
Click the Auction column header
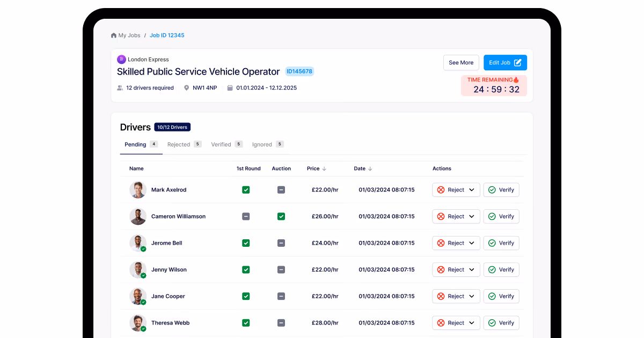tap(281, 168)
